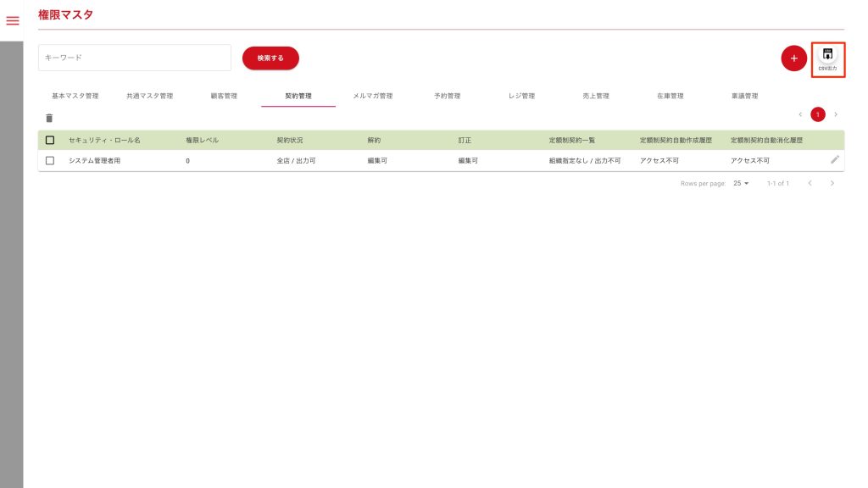868x488 pixels.
Task: Open the Rows per page dropdown
Action: 742,183
